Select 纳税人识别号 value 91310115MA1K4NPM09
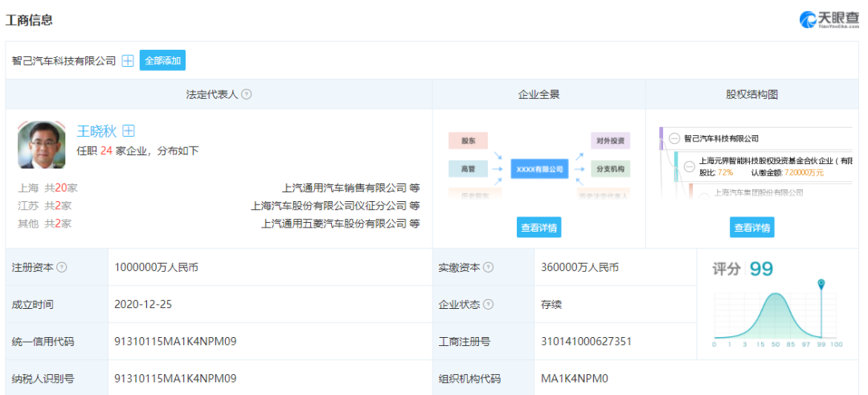The height and width of the screenshot is (395, 868). (175, 379)
